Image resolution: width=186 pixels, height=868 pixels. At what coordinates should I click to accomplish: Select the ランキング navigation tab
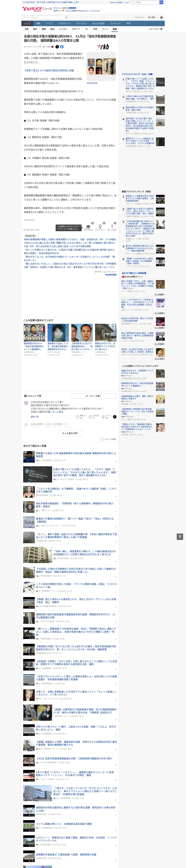115,24
